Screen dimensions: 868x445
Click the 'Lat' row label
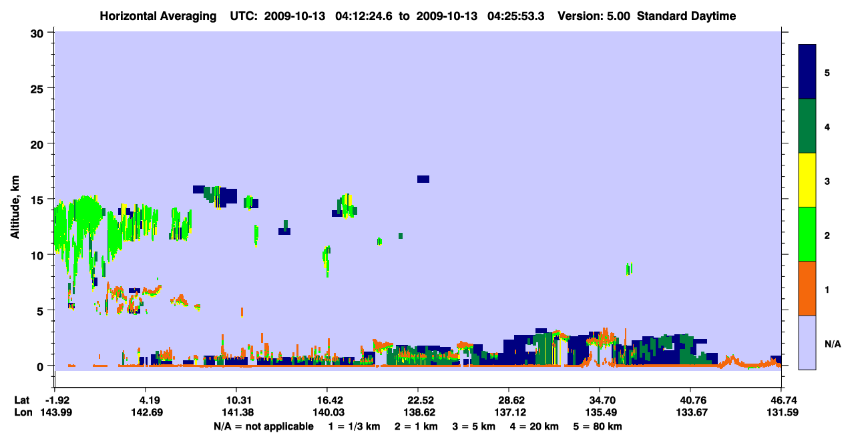[x=22, y=400]
